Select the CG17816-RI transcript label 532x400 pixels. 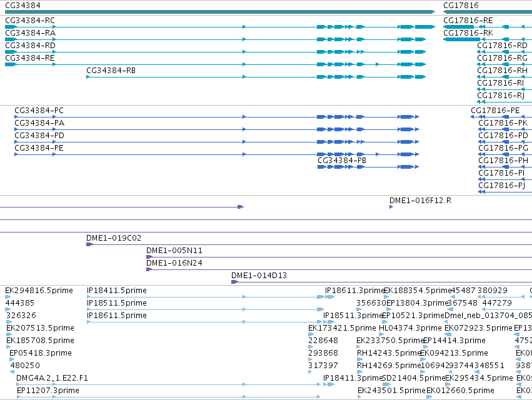501,83
